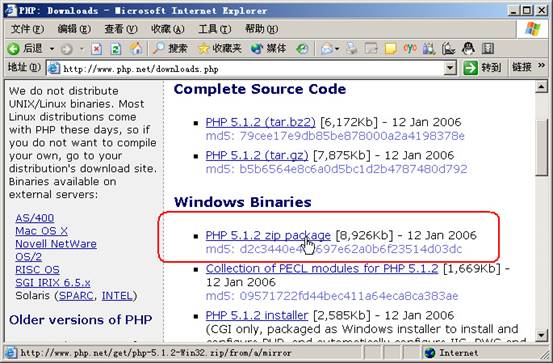Open the Novell NetWare link
This screenshot has height=363, width=553.
pyautogui.click(x=56, y=244)
